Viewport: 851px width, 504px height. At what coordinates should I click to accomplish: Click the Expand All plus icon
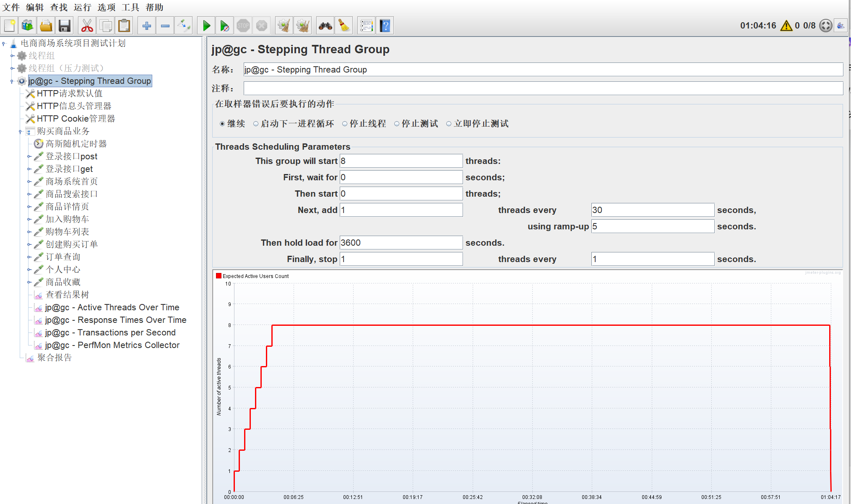coord(147,26)
